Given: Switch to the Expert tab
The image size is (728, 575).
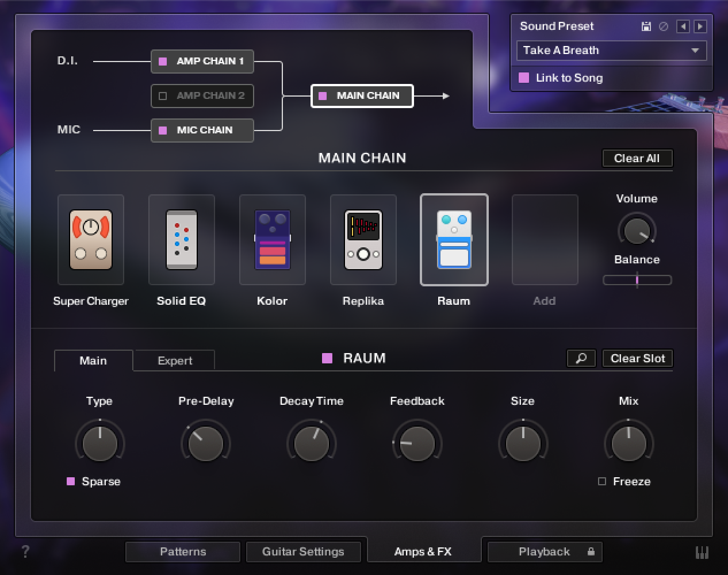Looking at the screenshot, I should 175,361.
